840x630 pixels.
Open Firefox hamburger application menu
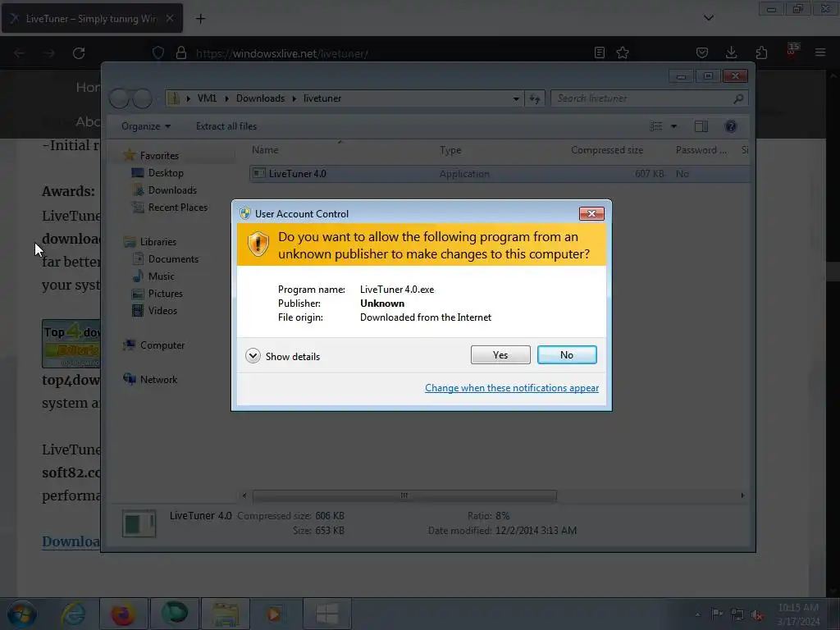pos(820,52)
